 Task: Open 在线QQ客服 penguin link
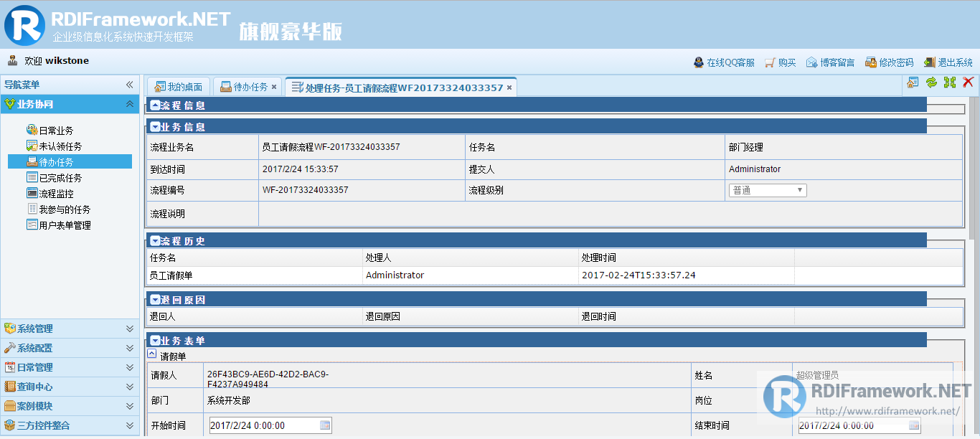coord(724,62)
